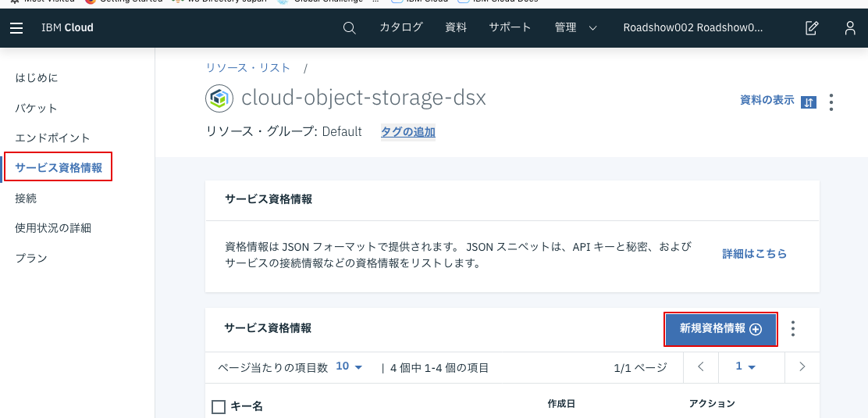Click the リソース・グループ: Default text
Screen dimensions: 868x418
click(x=283, y=132)
